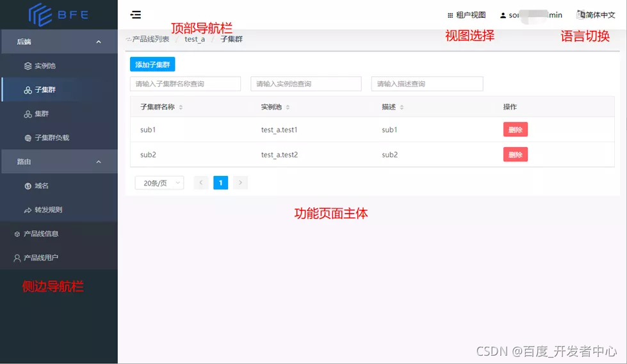Open the 租户视图 view selector
627x364 pixels.
point(467,15)
